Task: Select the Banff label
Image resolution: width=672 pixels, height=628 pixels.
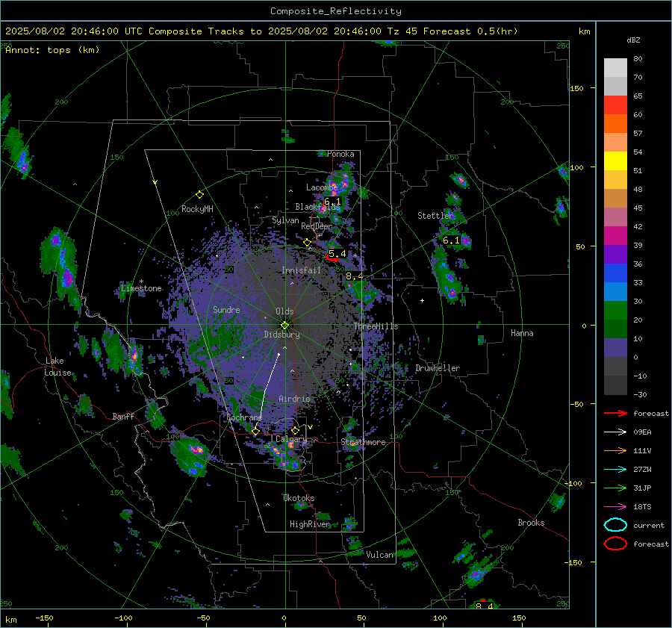Action: 123,417
